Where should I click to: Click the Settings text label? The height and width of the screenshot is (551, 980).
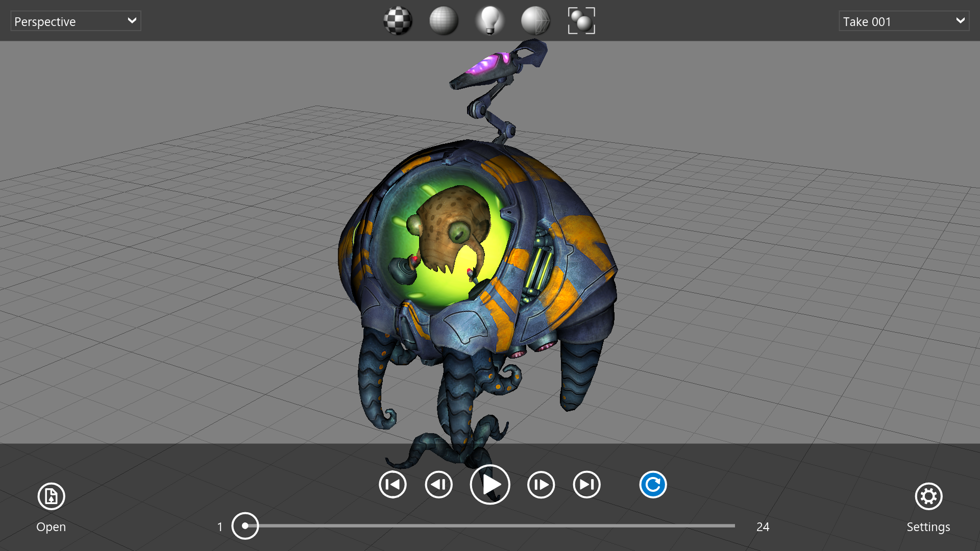928,527
